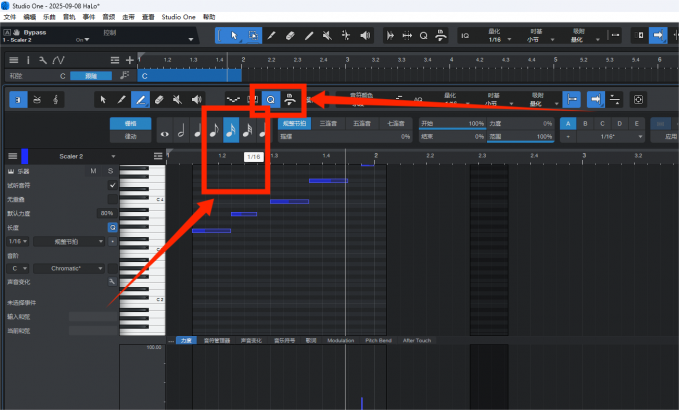This screenshot has width=679, height=410.
Task: Adjust the 开始 100% start slider
Action: [x=452, y=123]
